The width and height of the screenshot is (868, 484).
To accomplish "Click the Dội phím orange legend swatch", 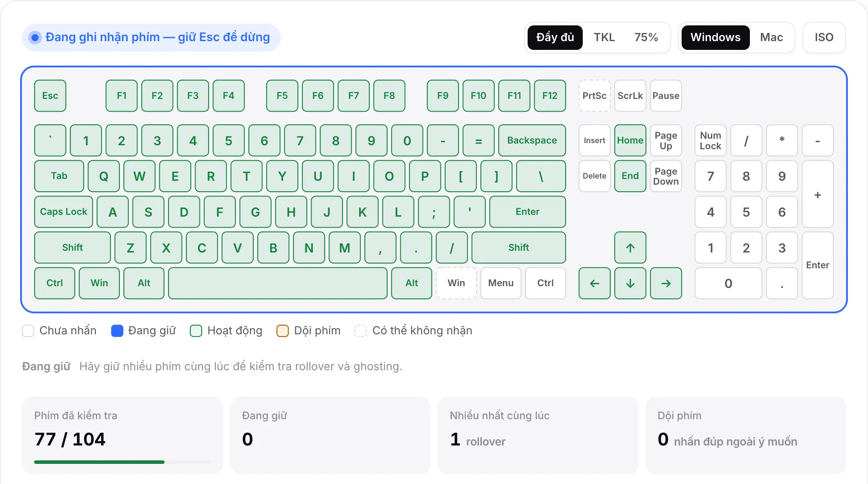I will click(x=283, y=331).
